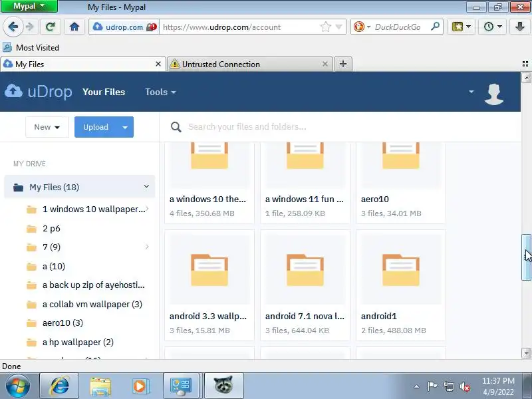
Task: Click the network tray icon
Action: [x=448, y=386]
